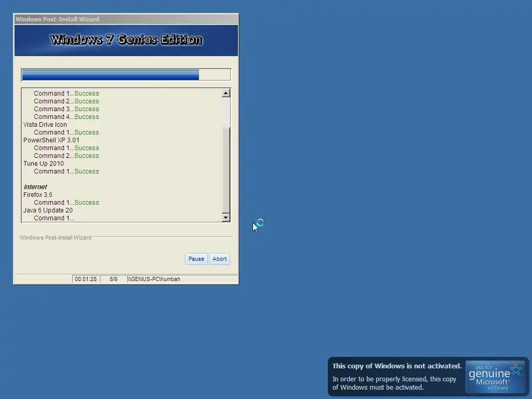Screen dimensions: 532x399
Task: Click the installation progress bar
Action: 126,75
